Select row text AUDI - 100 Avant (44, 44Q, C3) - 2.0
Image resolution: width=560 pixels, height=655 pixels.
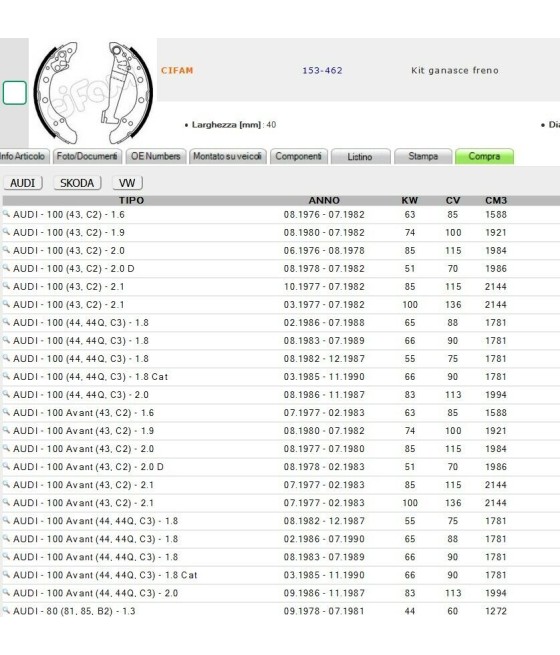point(96,593)
